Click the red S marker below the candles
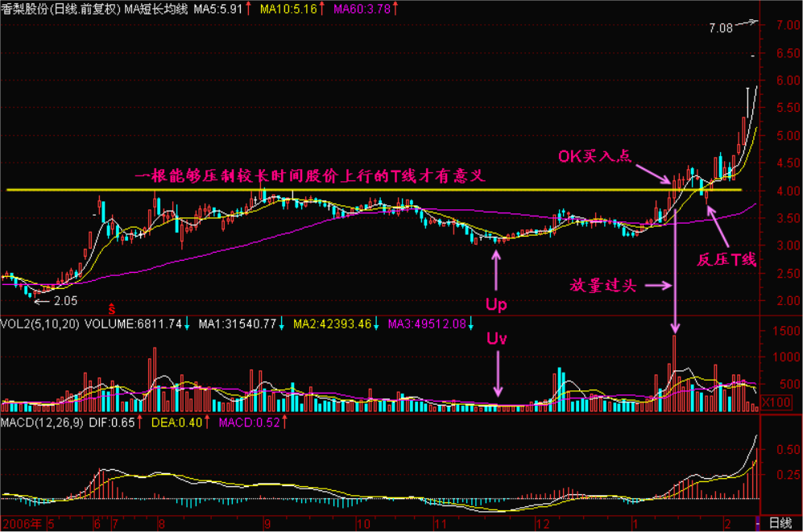Image resolution: width=803 pixels, height=532 pixels. (112, 307)
